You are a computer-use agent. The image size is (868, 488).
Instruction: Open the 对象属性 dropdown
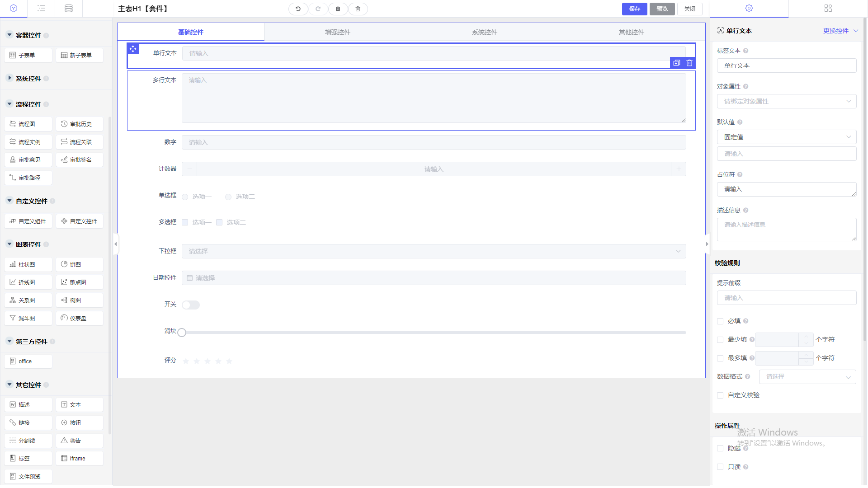coord(786,101)
